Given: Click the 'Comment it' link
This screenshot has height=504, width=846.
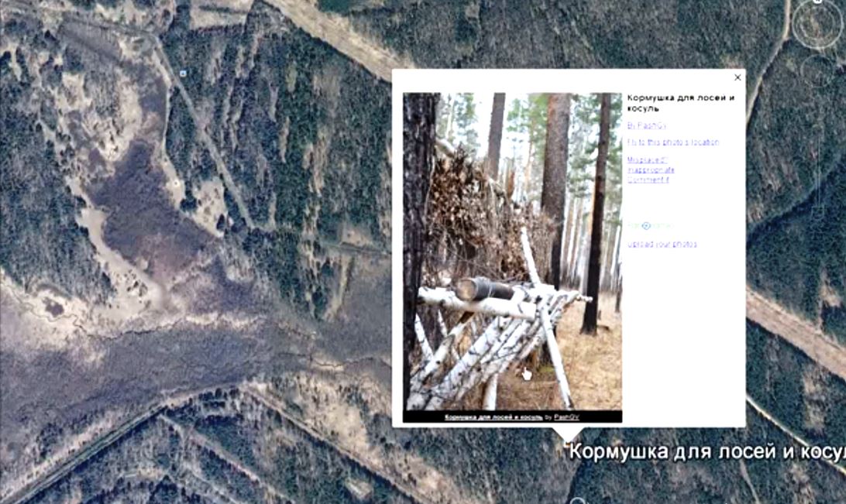Looking at the screenshot, I should 648,180.
